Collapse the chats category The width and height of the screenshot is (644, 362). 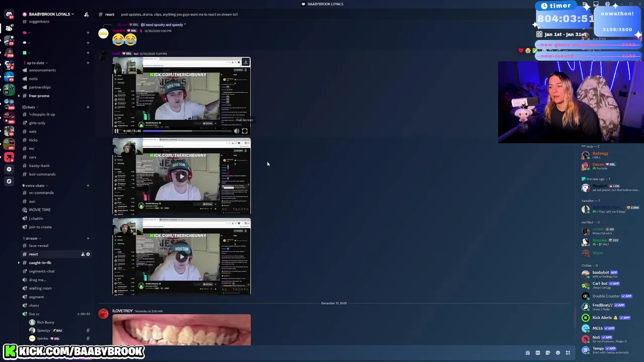pos(30,107)
